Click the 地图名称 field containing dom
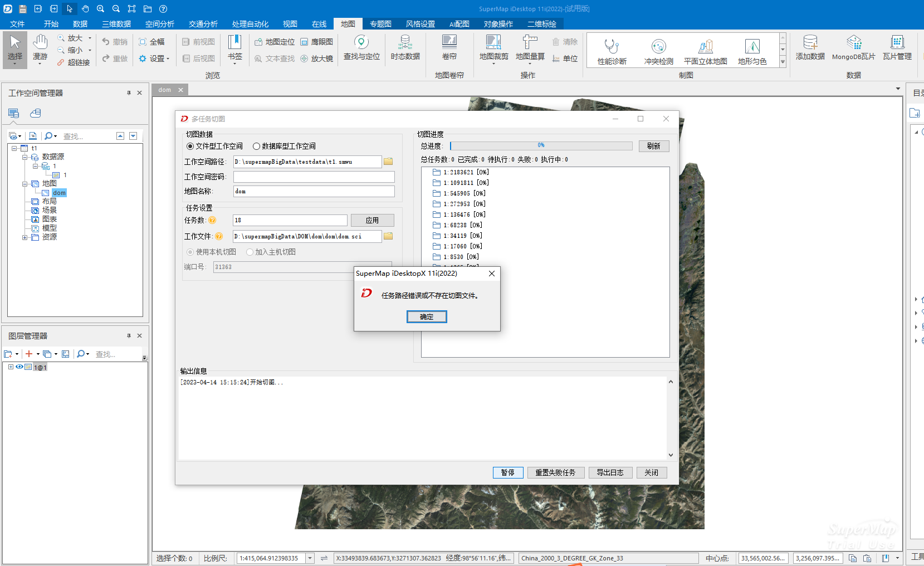 click(314, 191)
